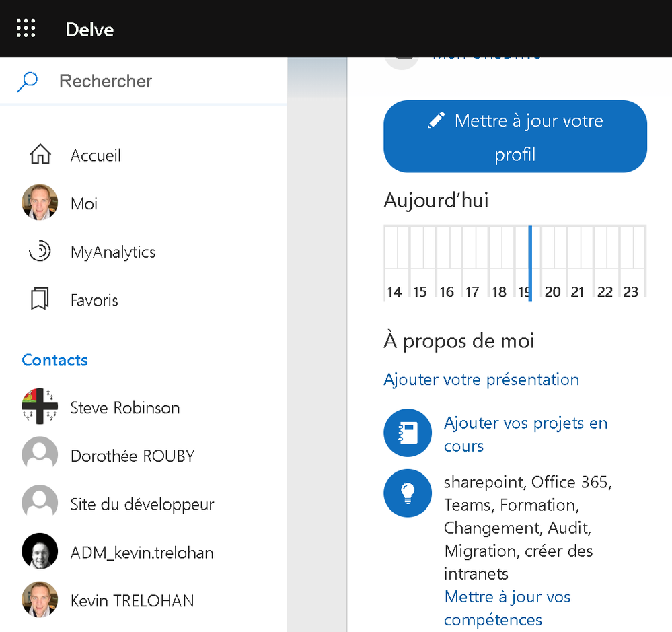This screenshot has width=672, height=632.
Task: Click Ajouter vos projets en cours link
Action: (x=525, y=434)
